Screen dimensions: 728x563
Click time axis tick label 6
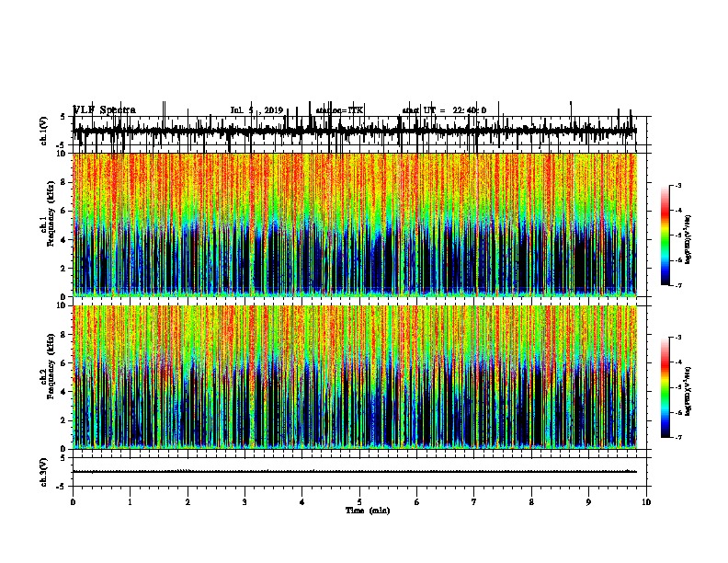(x=417, y=502)
